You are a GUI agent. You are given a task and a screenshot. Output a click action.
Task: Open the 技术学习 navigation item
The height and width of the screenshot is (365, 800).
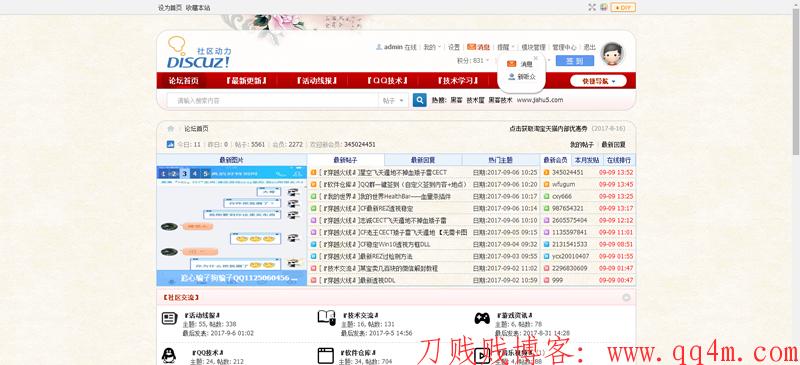(x=458, y=81)
